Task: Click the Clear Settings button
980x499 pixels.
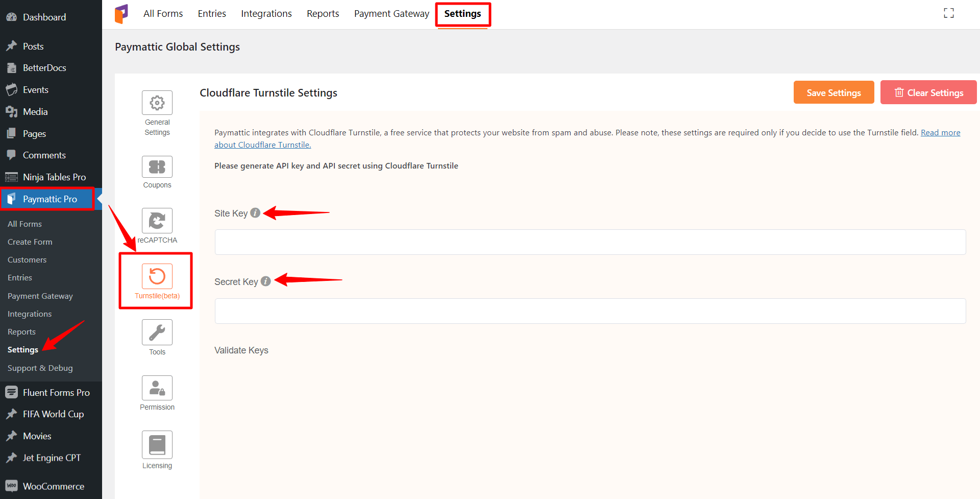Action: (x=928, y=92)
